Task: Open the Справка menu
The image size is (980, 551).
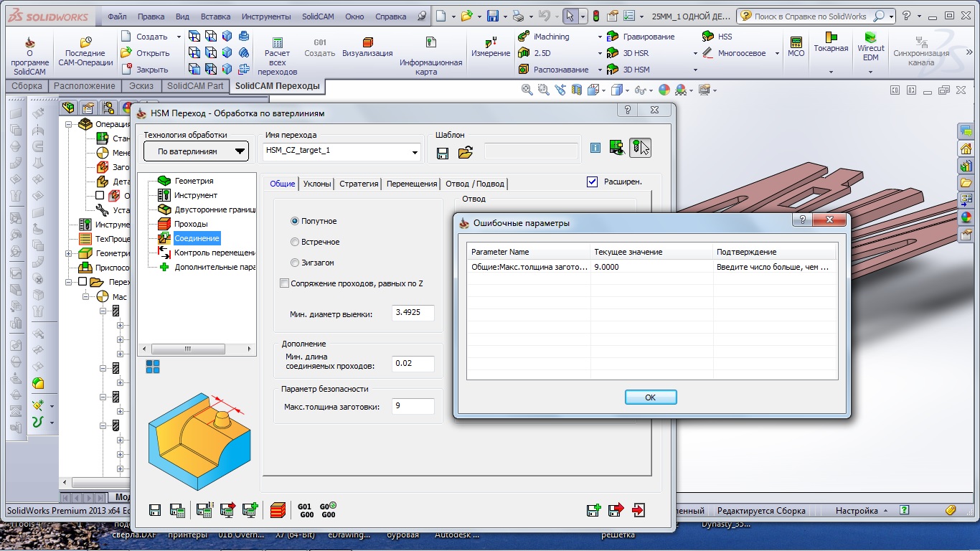Action: (390, 17)
